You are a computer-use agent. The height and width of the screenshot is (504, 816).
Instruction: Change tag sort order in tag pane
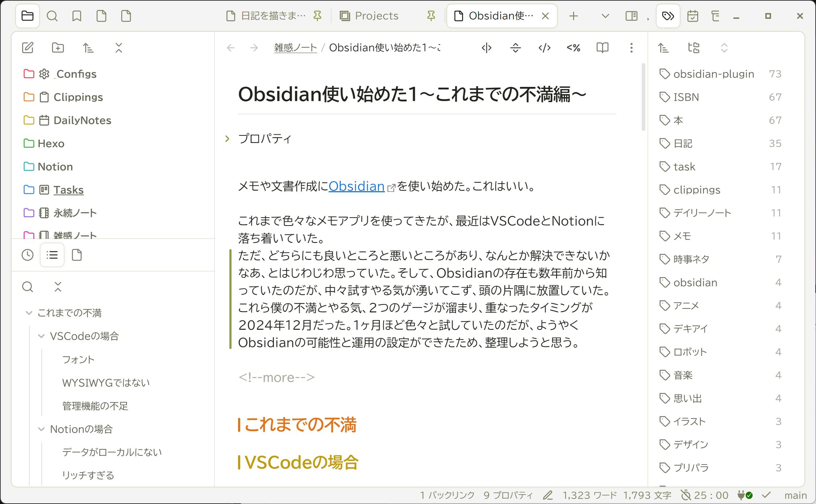(663, 48)
